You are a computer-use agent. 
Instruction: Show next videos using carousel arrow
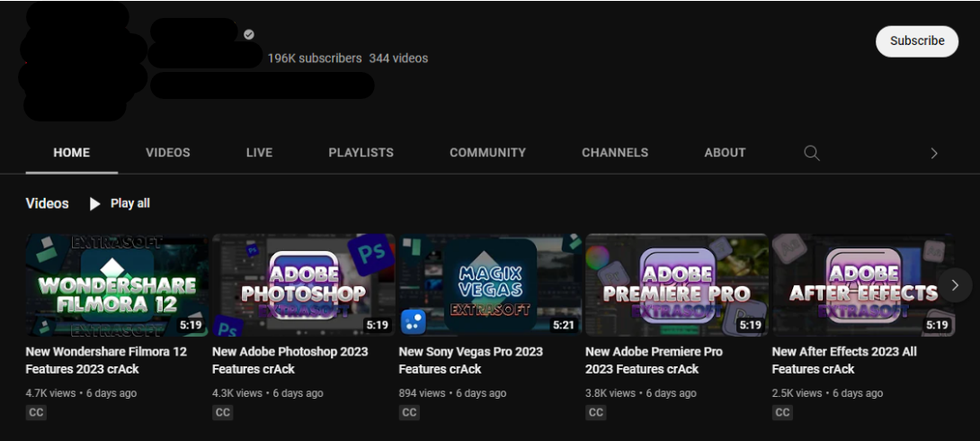pyautogui.click(x=955, y=285)
